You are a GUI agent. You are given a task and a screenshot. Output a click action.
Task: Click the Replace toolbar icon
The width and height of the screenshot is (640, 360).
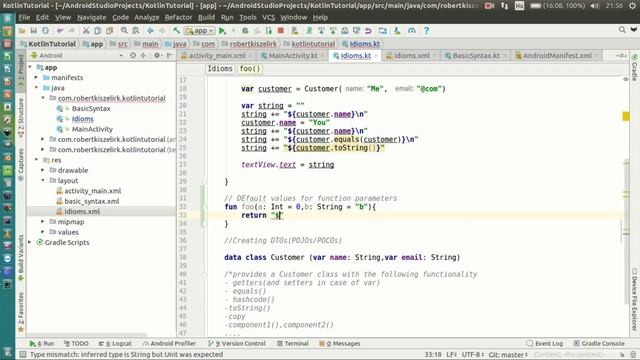pyautogui.click(x=136, y=31)
